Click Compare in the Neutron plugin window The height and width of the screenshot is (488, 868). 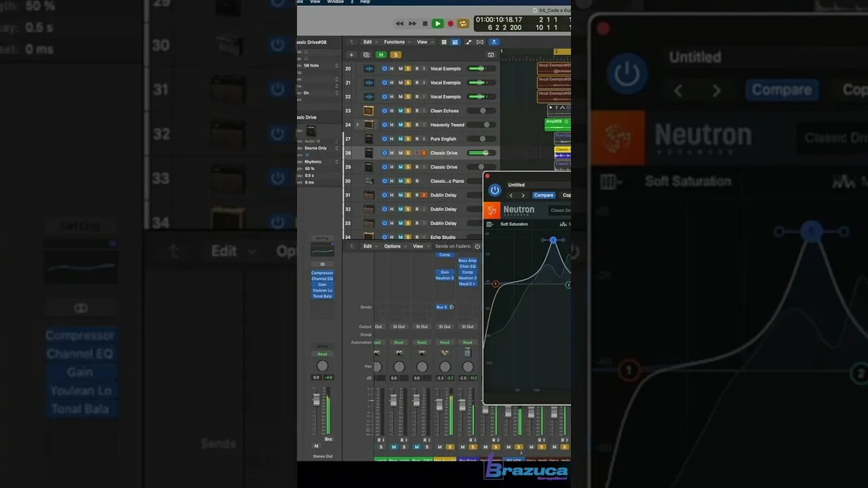tap(543, 195)
